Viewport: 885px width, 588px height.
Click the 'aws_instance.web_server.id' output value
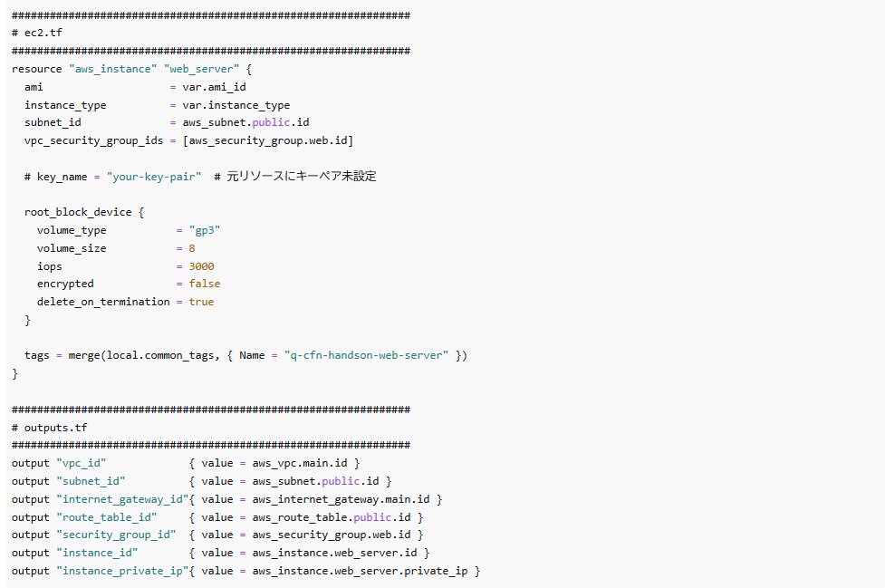pos(334,553)
